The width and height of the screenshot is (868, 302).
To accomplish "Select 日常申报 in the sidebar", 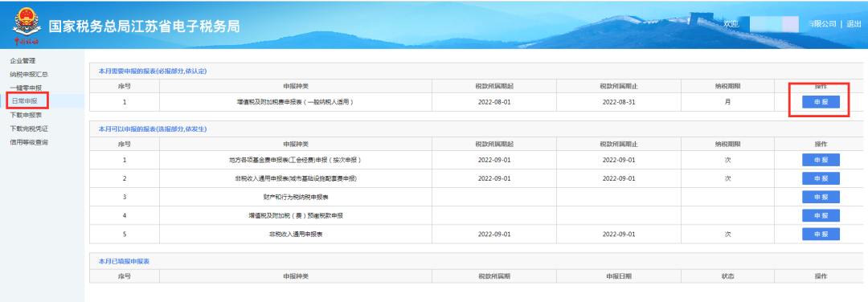I will pyautogui.click(x=25, y=101).
